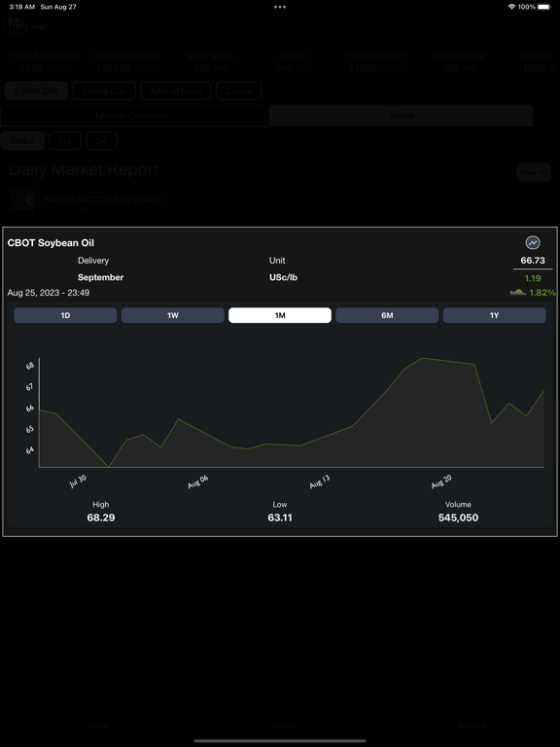The image size is (560, 747).
Task: Click the Aug 20 axis label
Action: coord(441,481)
